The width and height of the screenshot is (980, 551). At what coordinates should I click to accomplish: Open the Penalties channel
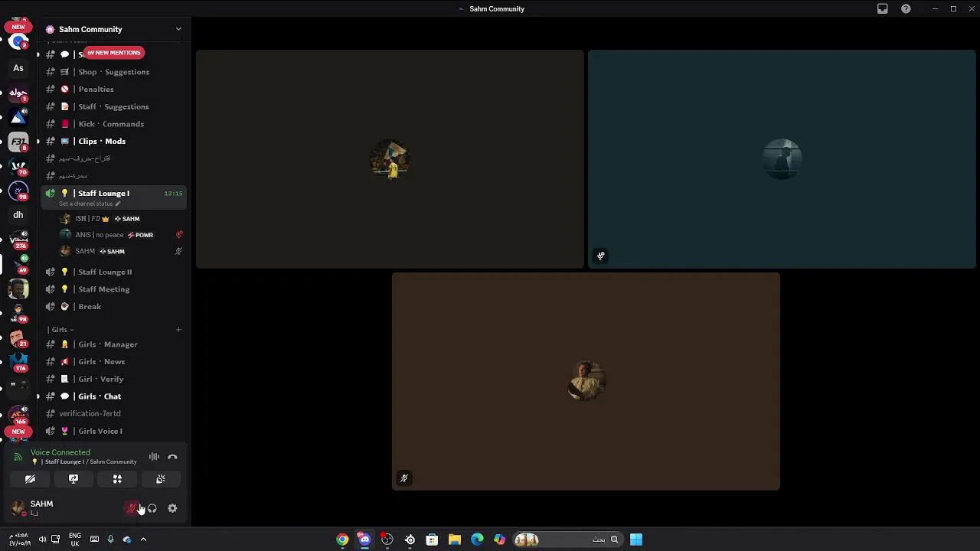[x=113, y=90]
